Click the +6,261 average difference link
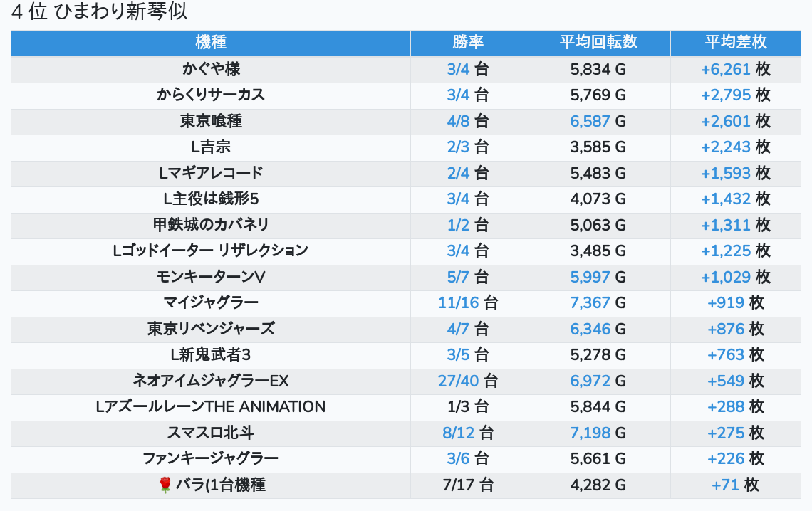Viewport: 812px width, 511px height. click(726, 69)
